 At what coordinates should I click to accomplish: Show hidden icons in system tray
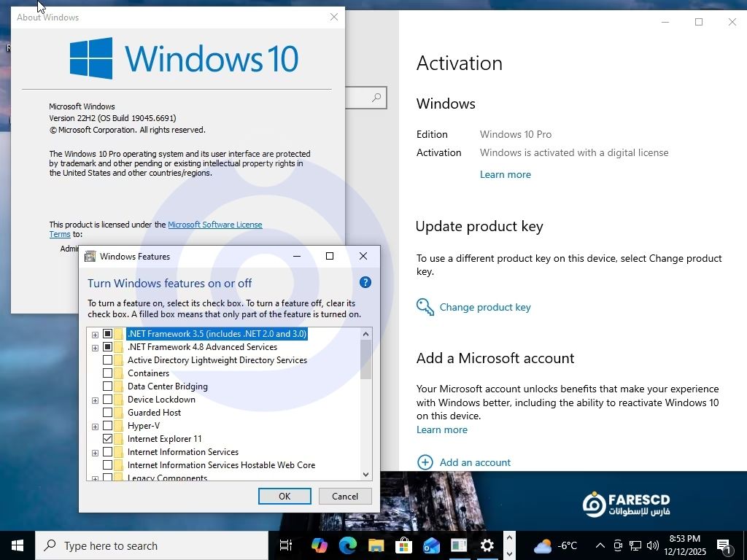pyautogui.click(x=600, y=545)
